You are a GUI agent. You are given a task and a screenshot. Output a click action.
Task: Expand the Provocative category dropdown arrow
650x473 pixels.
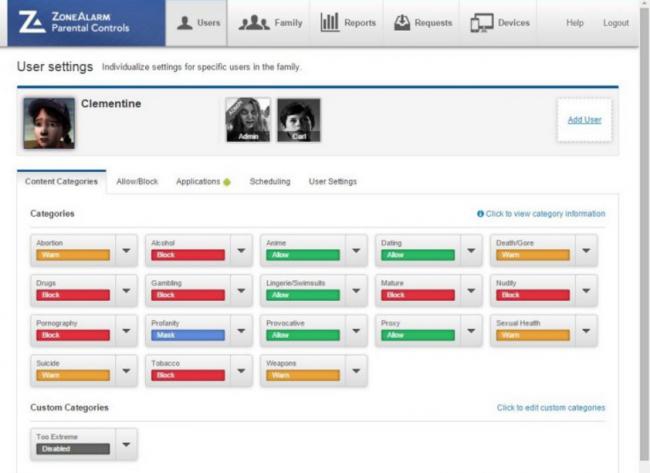click(356, 331)
